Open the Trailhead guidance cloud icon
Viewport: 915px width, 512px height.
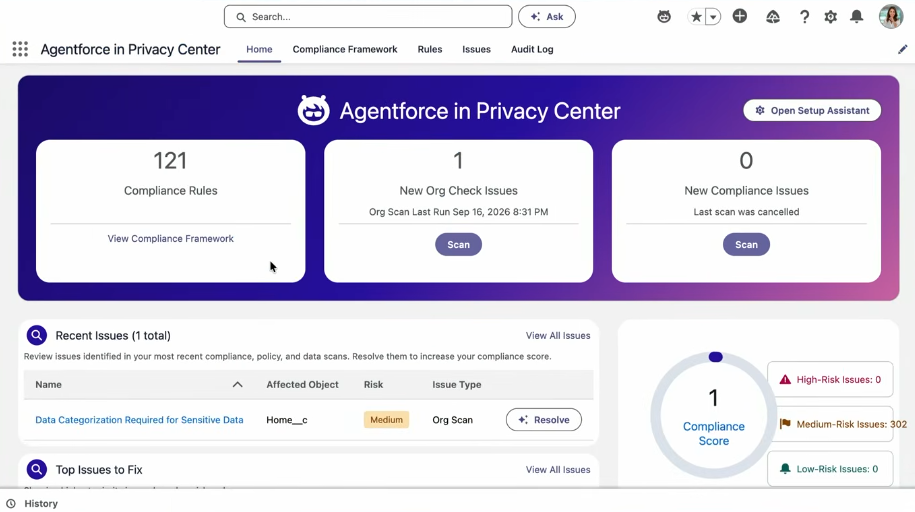pyautogui.click(x=773, y=17)
